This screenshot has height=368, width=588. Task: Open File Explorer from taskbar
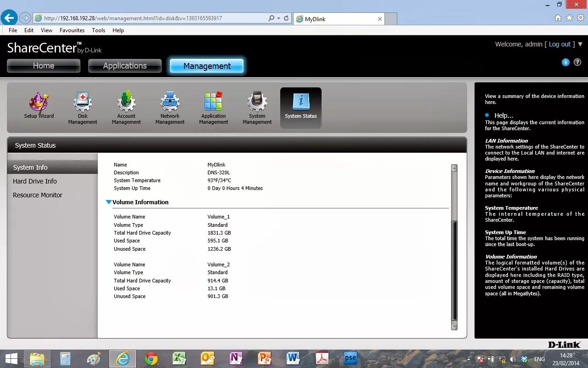[x=37, y=359]
